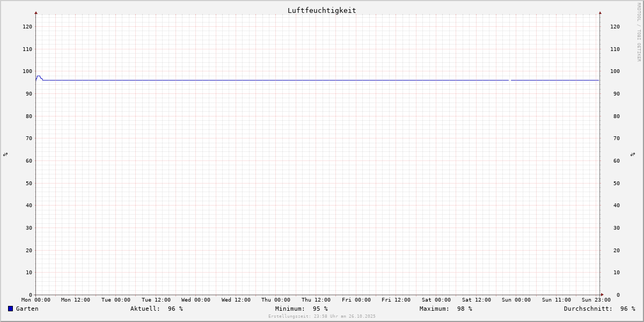Click the Wed 12:00 time axis label
Image resolution: width=644 pixels, height=322 pixels.
(236, 300)
